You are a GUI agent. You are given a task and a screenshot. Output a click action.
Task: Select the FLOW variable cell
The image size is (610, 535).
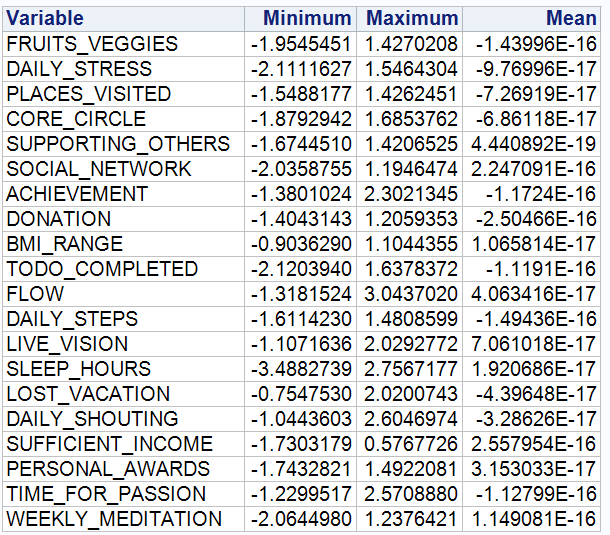tap(123, 294)
